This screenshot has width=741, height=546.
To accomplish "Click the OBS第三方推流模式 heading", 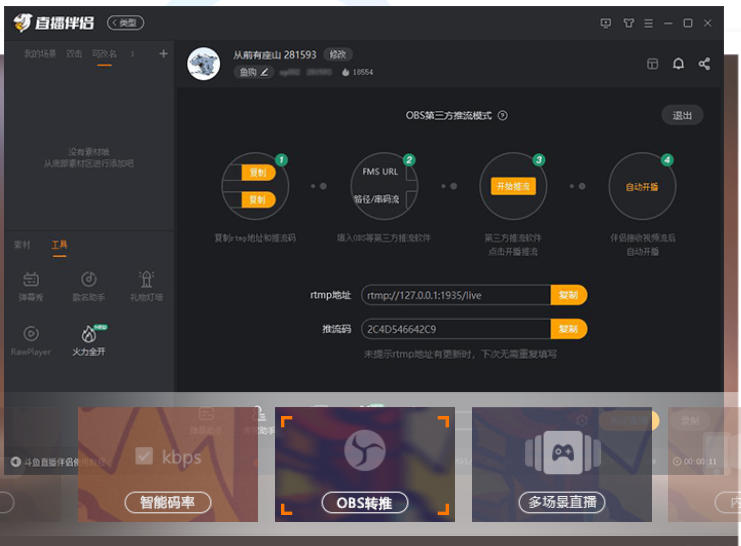I will pos(448,115).
